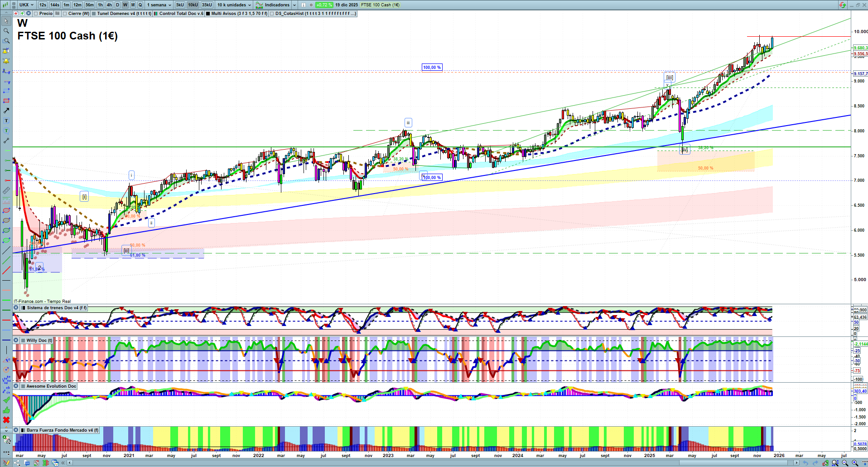
Task: Open the 10 k unidades dropdown
Action: [234, 5]
